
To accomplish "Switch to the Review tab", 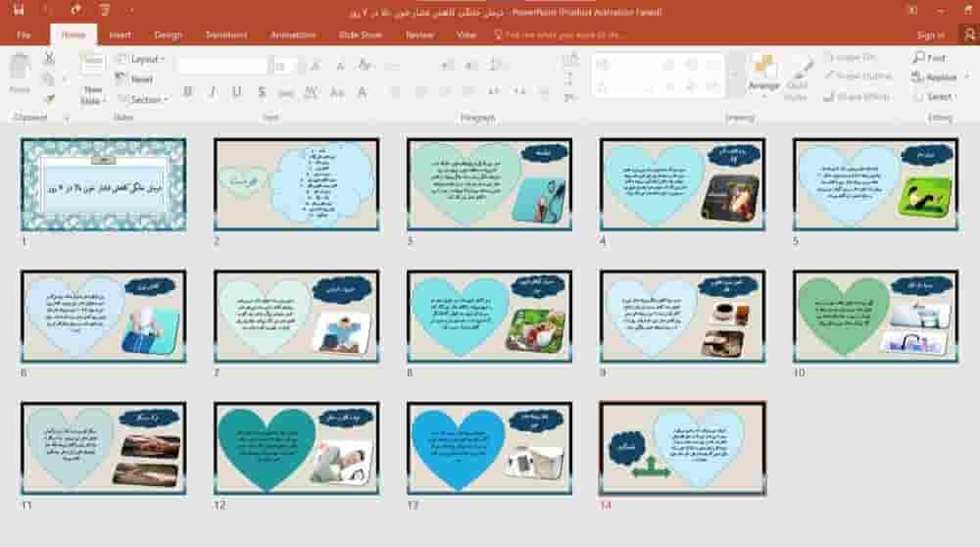I will [x=419, y=35].
